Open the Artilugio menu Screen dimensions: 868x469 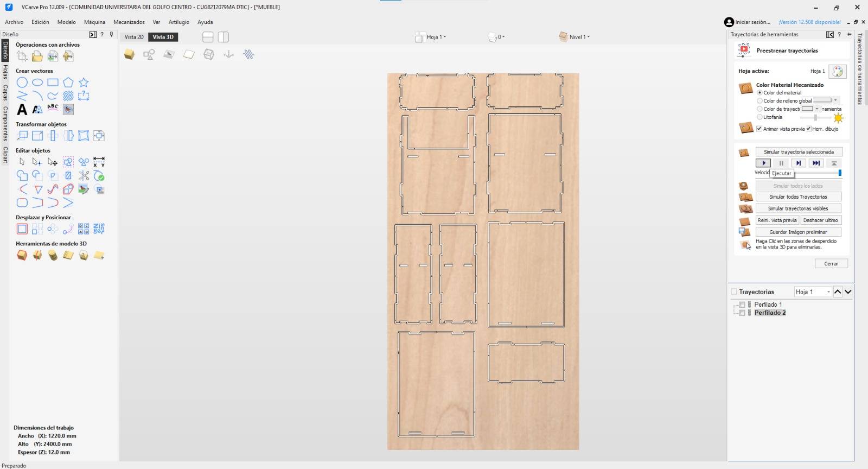coord(179,22)
